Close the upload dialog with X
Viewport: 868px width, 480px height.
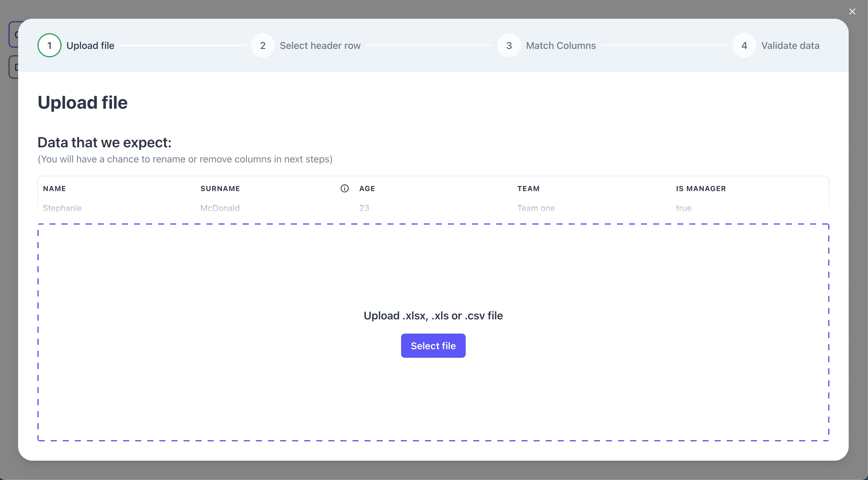pyautogui.click(x=852, y=12)
